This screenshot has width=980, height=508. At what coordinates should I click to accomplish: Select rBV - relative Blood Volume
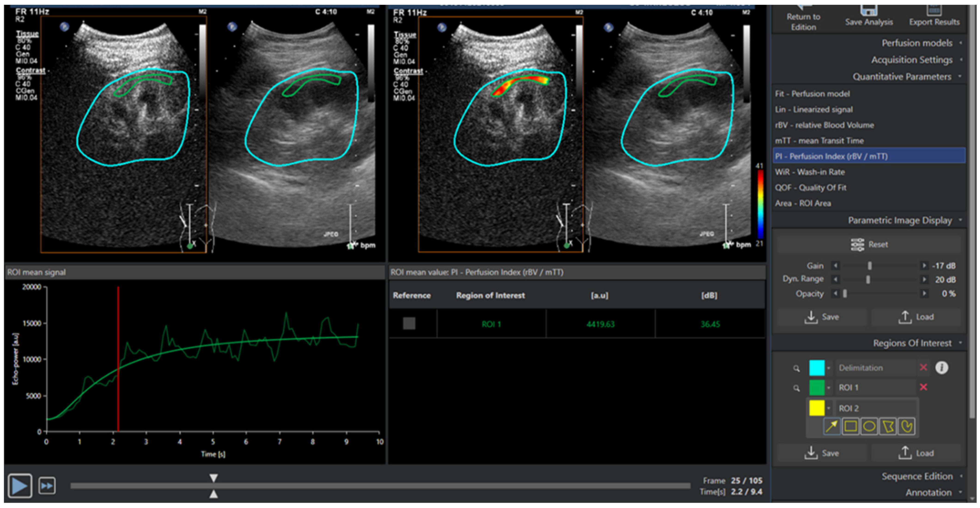coord(869,125)
